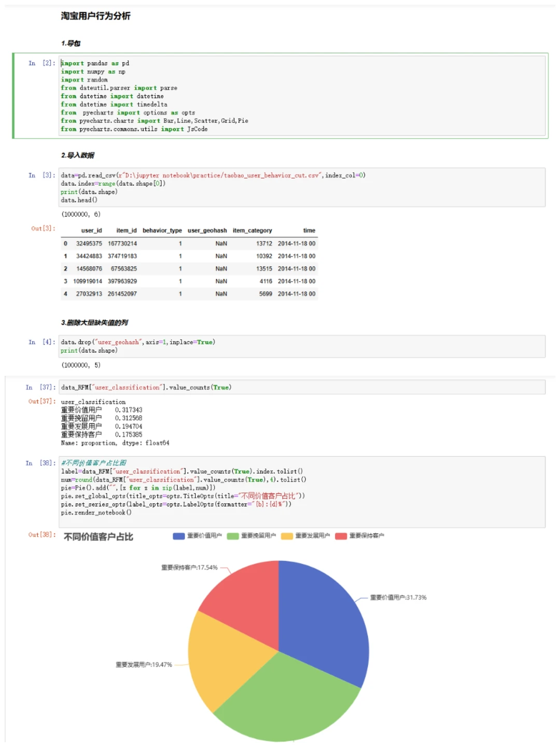Click the Out[3] output prompt
Screen dimensions: 560x747
(43, 228)
